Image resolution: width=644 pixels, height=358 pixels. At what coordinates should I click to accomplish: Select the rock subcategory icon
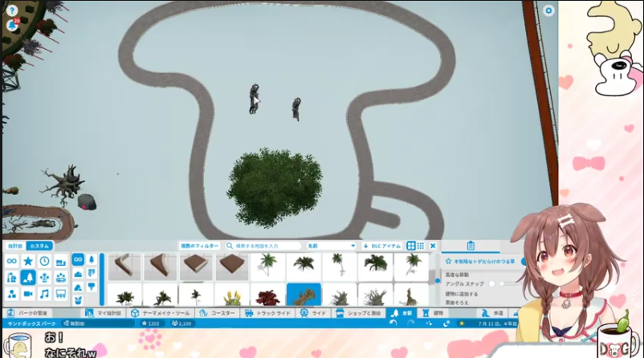tap(78, 287)
